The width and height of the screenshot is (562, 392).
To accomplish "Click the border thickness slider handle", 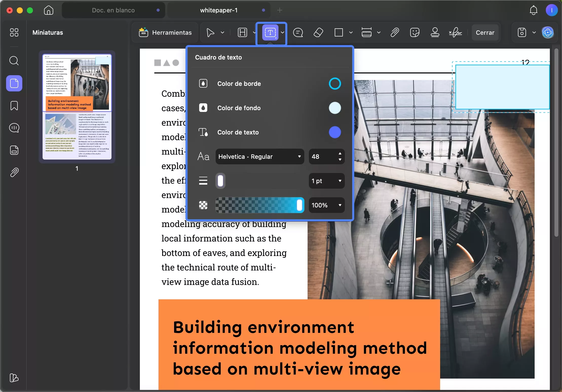I will [x=220, y=181].
